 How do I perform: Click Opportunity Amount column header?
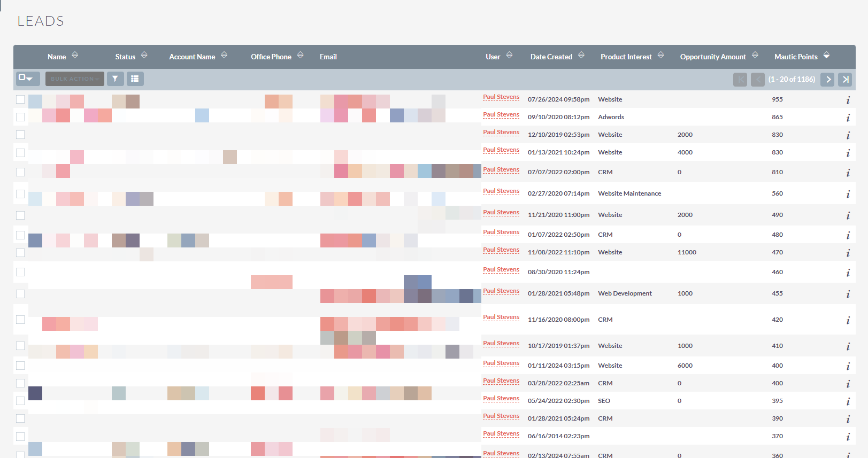(x=713, y=57)
